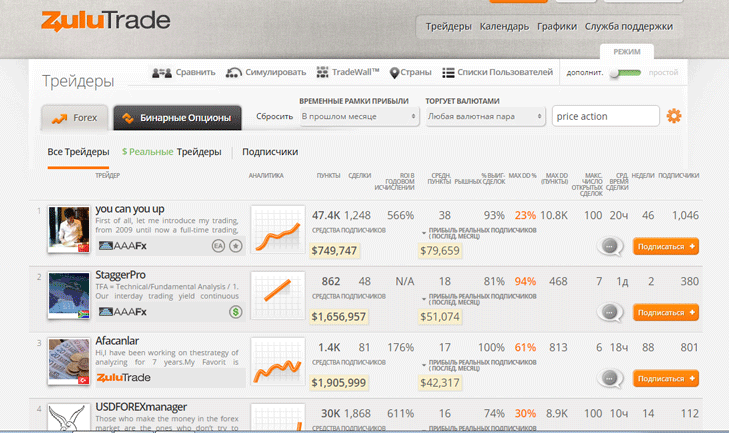Click the orange settings gear icon

[x=674, y=116]
